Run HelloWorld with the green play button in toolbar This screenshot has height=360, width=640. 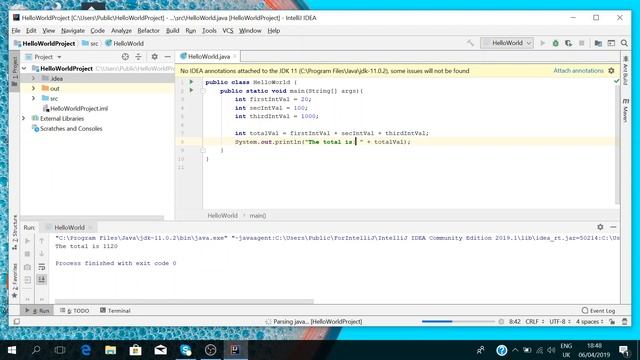(542, 43)
